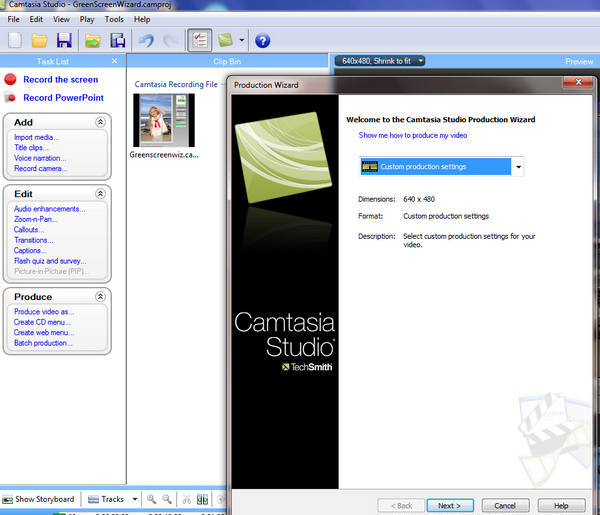Click Show me how to produce my video
This screenshot has height=515, width=600.
point(412,135)
